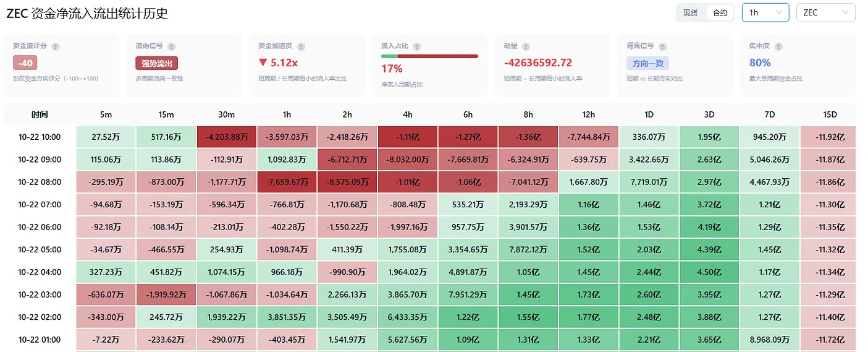Click the -1.11亿 cell

click(x=407, y=137)
